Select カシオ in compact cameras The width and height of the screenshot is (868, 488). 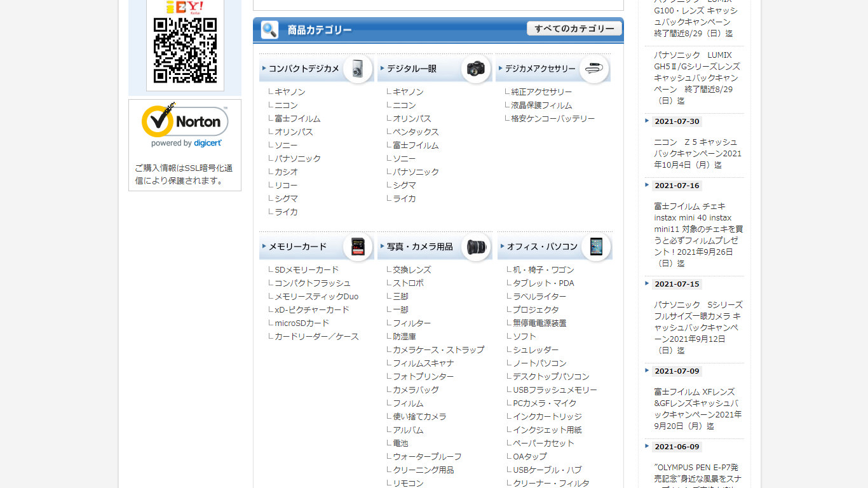pos(286,172)
